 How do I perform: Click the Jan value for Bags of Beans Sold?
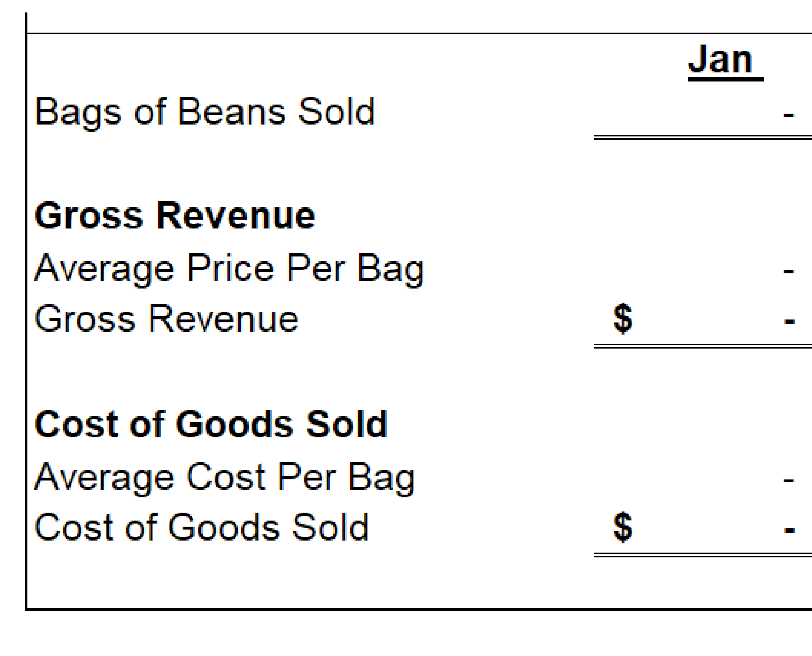coord(789,115)
